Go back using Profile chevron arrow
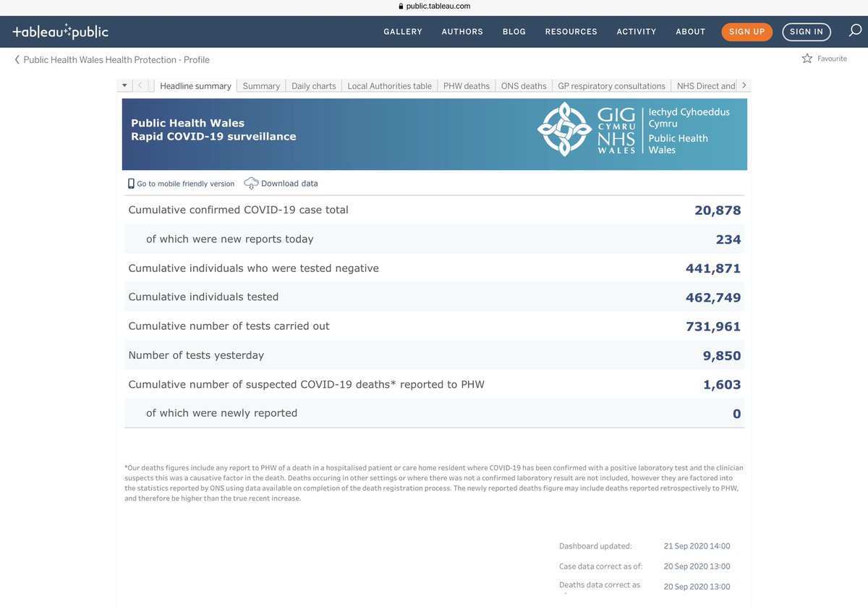 point(17,59)
